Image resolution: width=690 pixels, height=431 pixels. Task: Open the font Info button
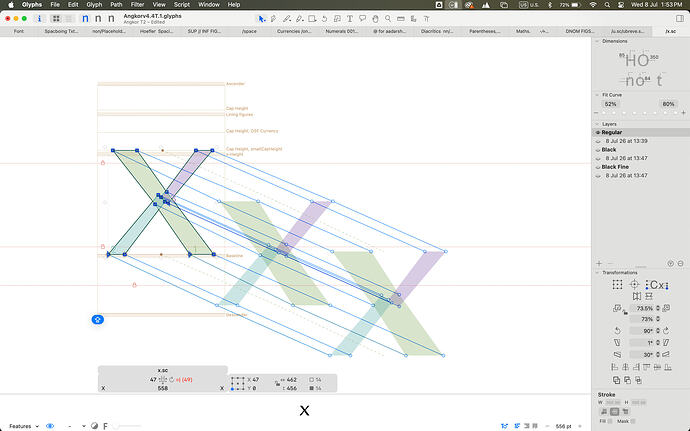pos(39,18)
